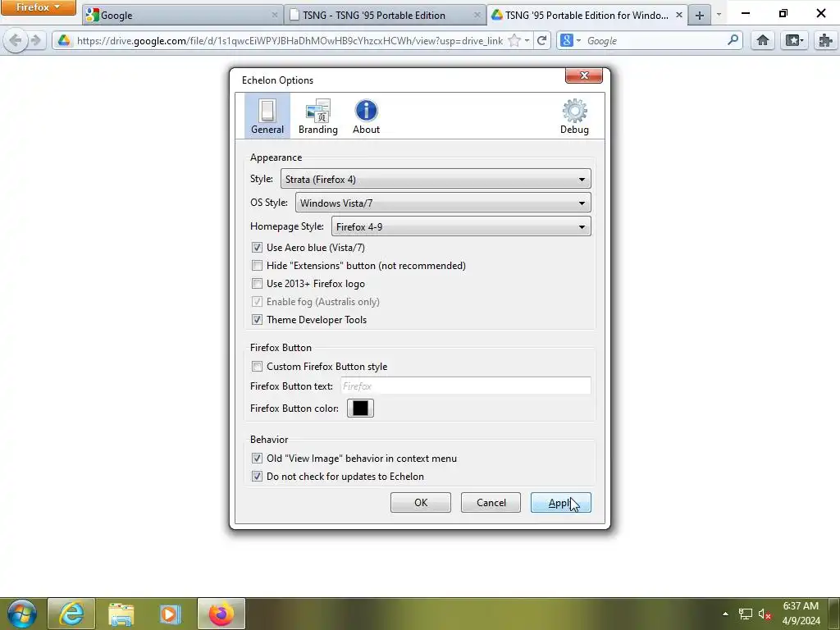The image size is (840, 630).
Task: Click the Firefox Button text field
Action: (x=466, y=386)
